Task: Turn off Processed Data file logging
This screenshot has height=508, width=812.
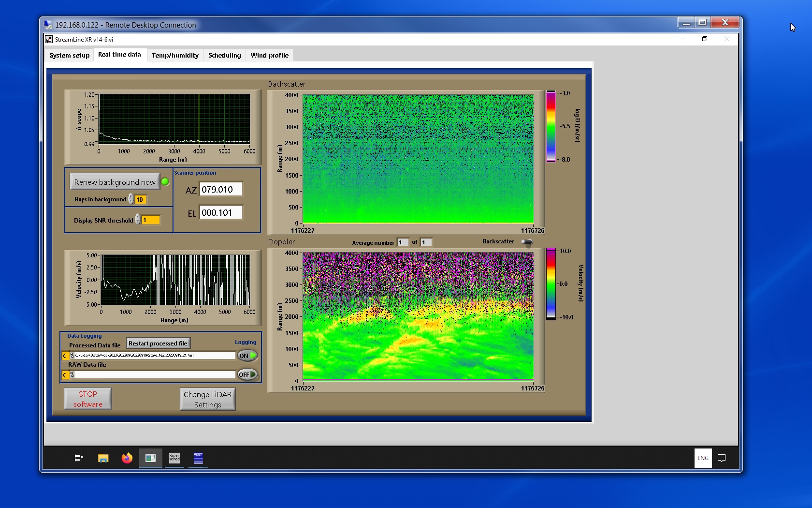Action: [x=247, y=356]
